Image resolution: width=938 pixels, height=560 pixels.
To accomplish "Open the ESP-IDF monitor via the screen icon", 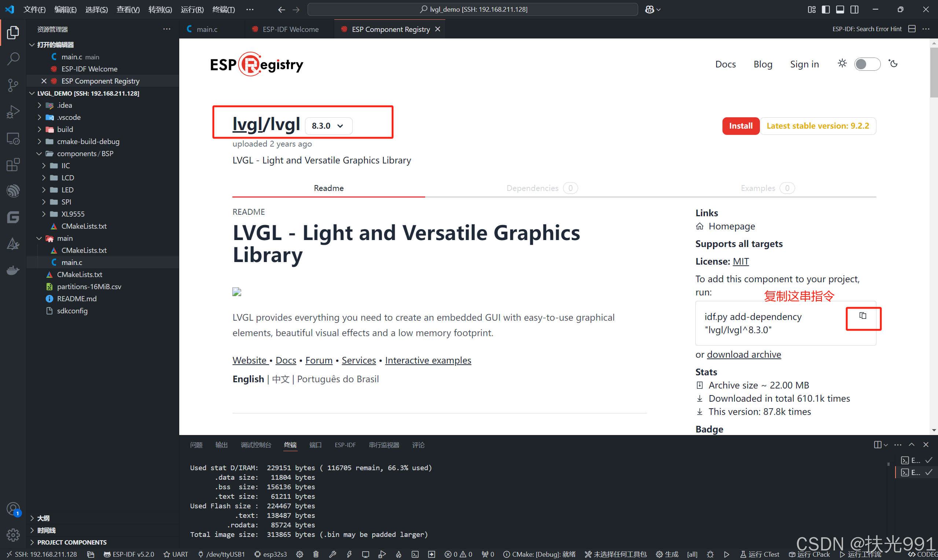I will tap(365, 554).
